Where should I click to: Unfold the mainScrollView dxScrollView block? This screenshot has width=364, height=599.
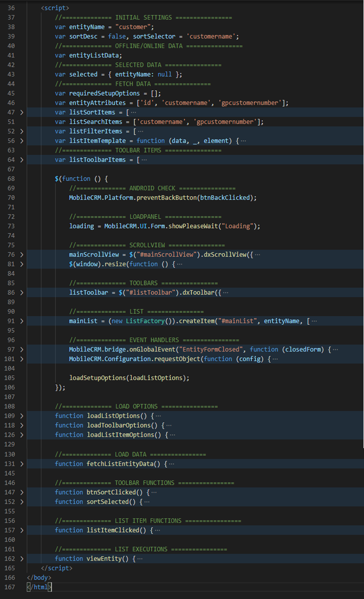21,254
